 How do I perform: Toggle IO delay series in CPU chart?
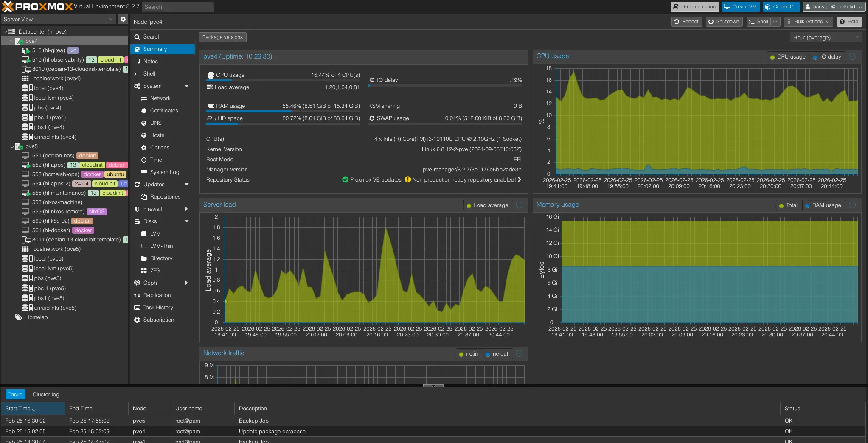click(x=827, y=57)
